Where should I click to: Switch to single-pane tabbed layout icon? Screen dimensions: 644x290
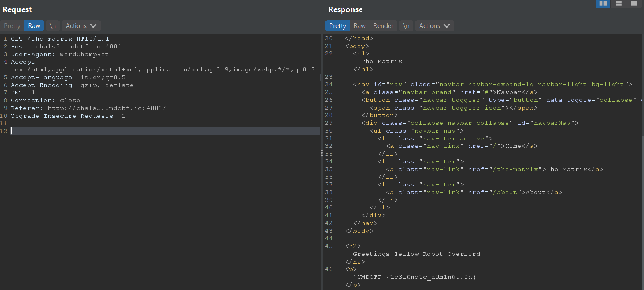pos(633,3)
